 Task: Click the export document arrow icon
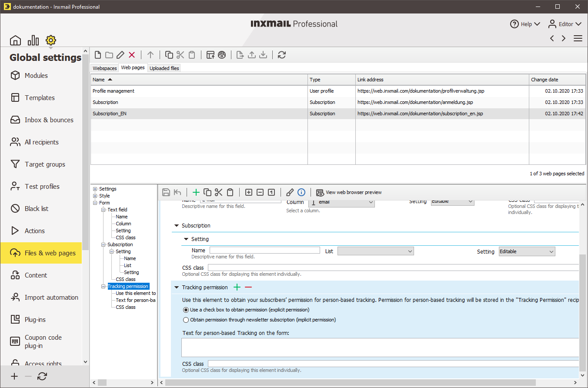[x=240, y=55]
